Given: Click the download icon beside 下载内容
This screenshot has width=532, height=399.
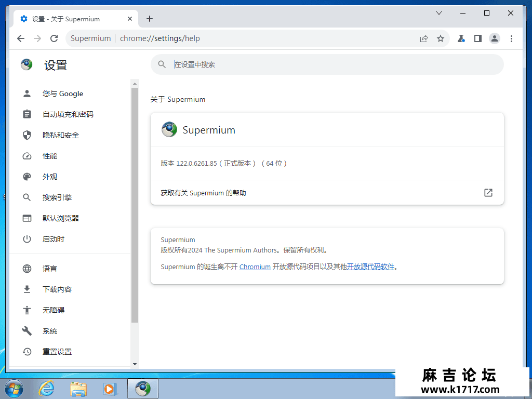Looking at the screenshot, I should click(27, 289).
